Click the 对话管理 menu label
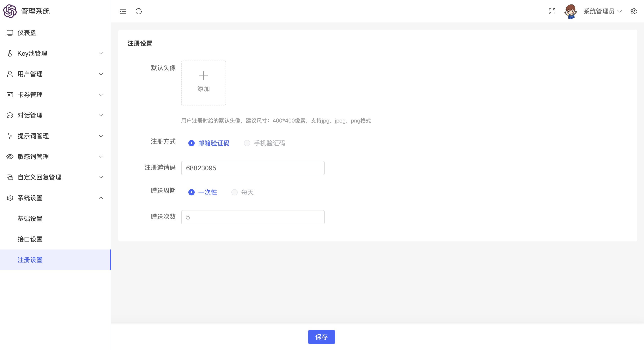Screen dimensions: 644x350 coord(30,115)
